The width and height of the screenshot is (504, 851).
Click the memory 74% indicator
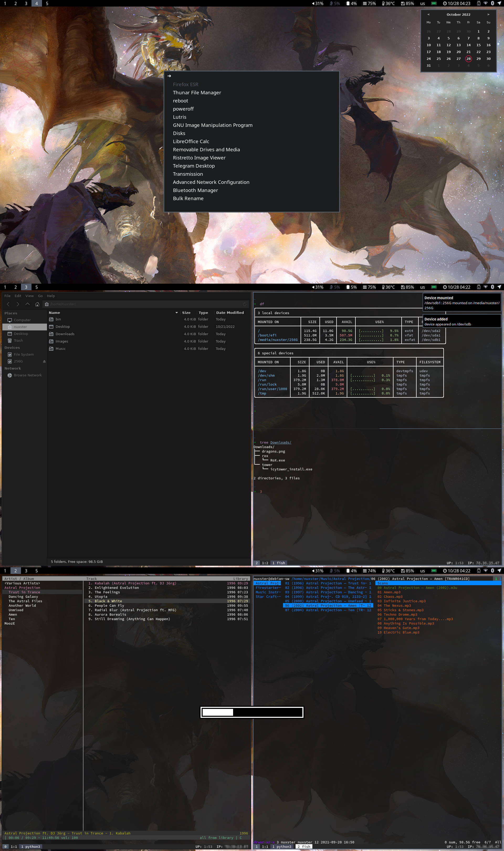tap(370, 571)
